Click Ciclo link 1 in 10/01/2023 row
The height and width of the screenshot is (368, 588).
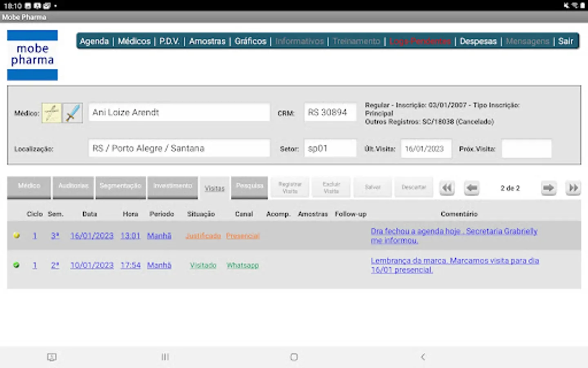[35, 265]
